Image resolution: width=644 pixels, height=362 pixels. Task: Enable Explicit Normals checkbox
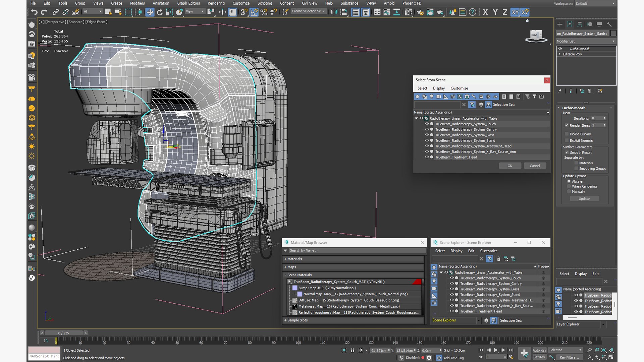567,141
